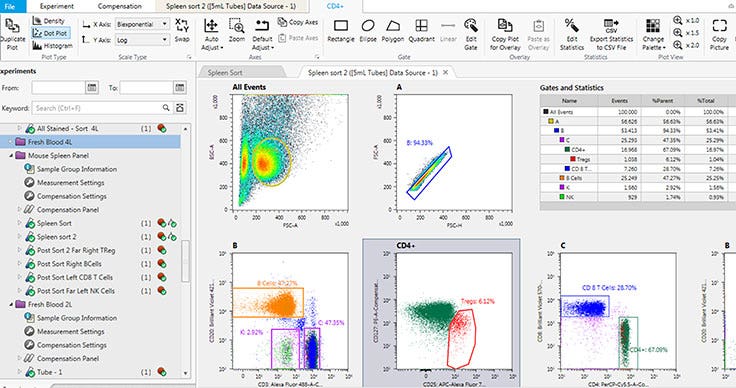Collapse the Mouse Spleen Panel folder

(x=11, y=155)
